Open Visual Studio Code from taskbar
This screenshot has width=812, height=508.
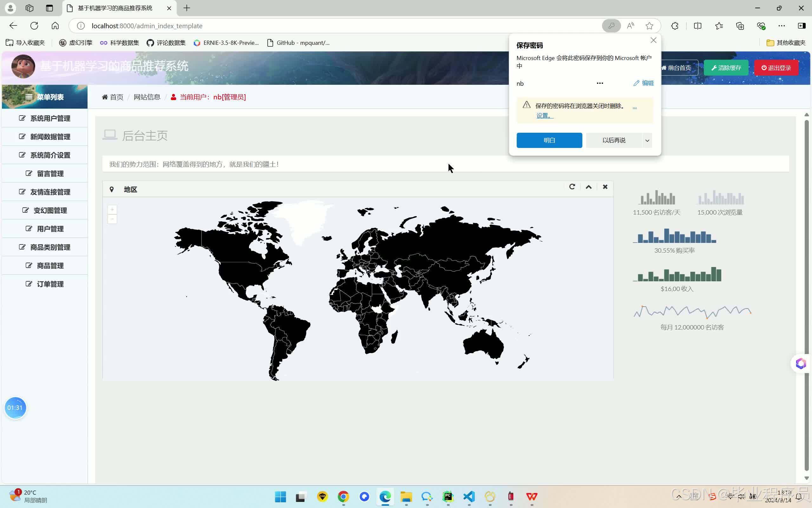point(469,497)
